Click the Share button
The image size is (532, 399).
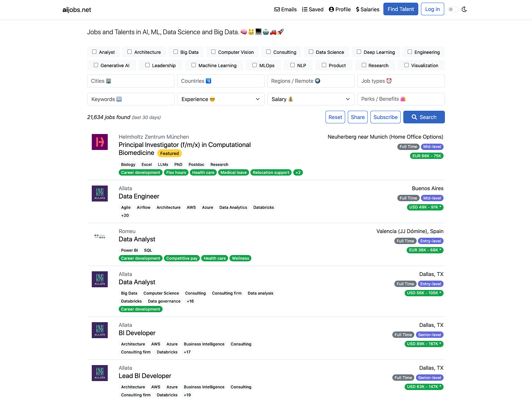pos(358,117)
